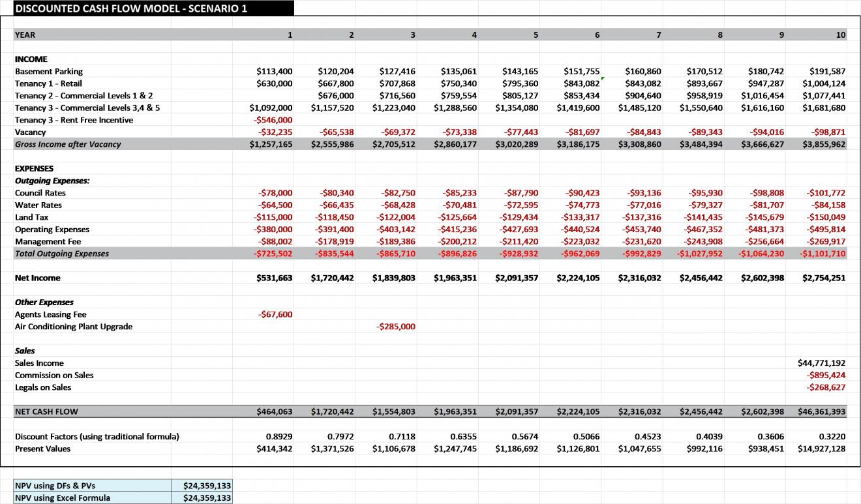This screenshot has width=861, height=504.
Task: Click the Present Values row label
Action: point(42,449)
